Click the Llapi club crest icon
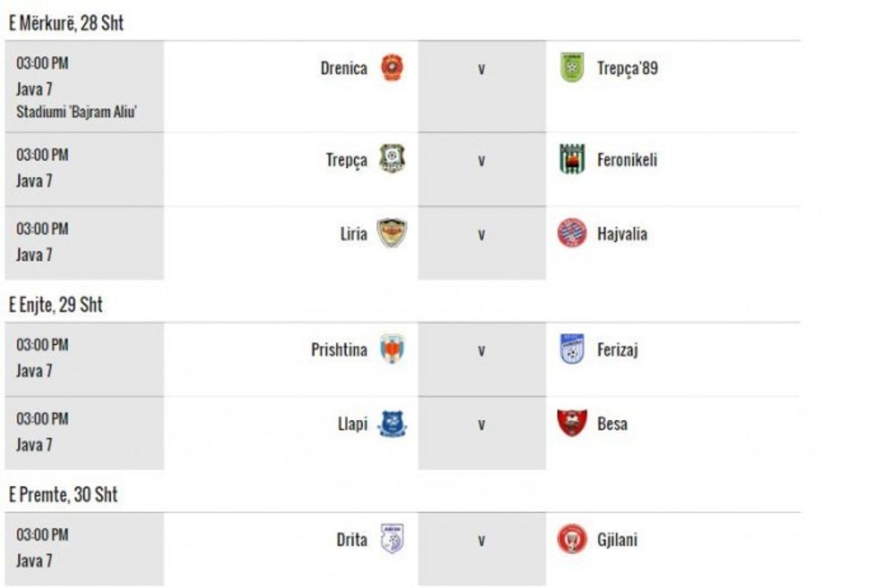 pos(392,423)
